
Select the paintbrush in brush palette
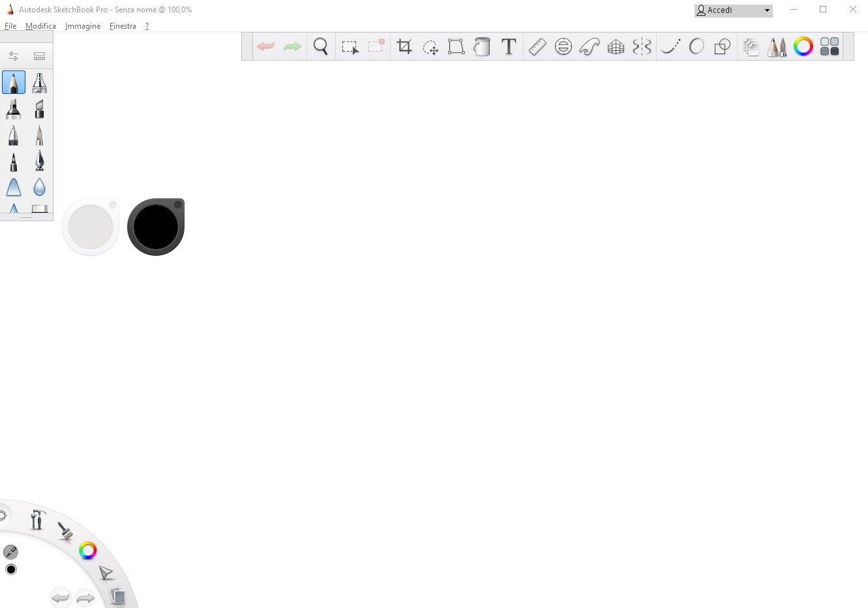[40, 135]
